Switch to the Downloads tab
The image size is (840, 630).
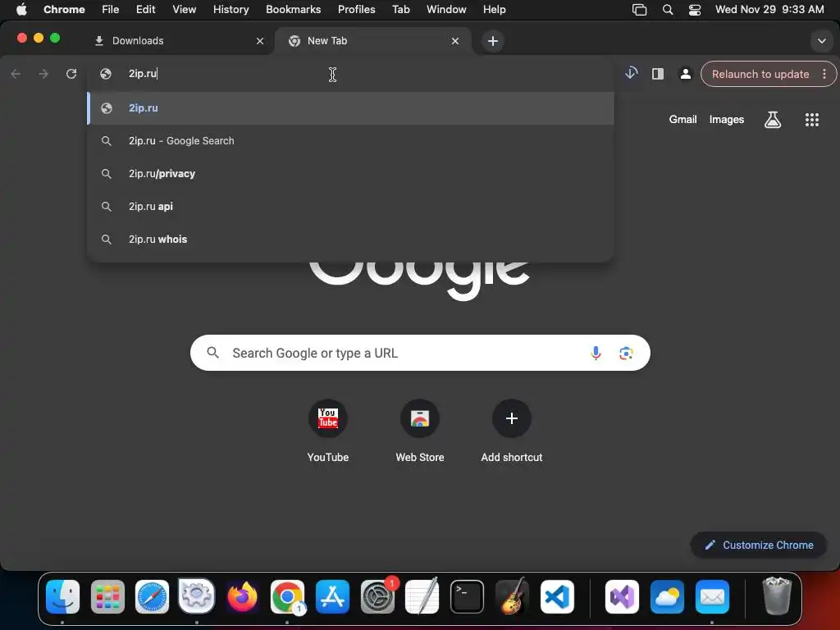click(177, 41)
